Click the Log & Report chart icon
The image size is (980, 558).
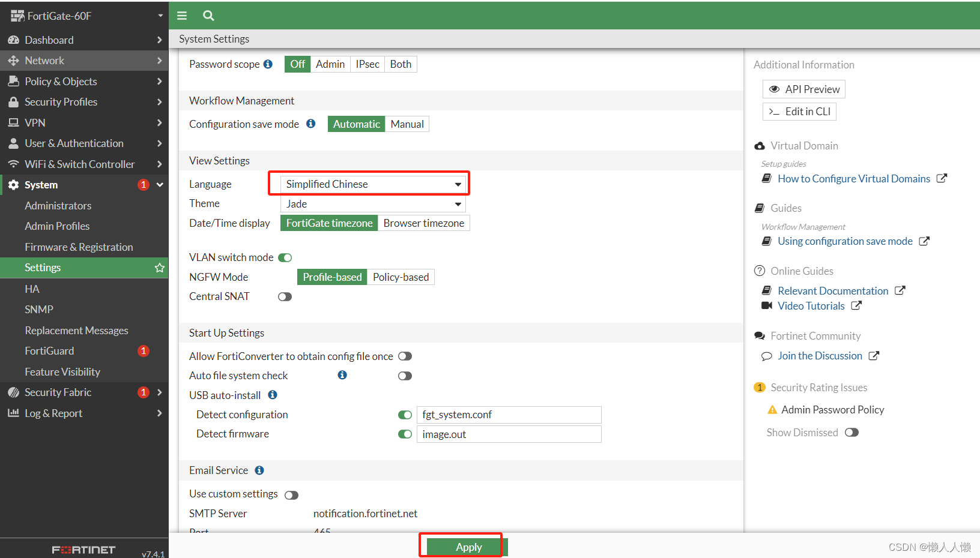13,413
